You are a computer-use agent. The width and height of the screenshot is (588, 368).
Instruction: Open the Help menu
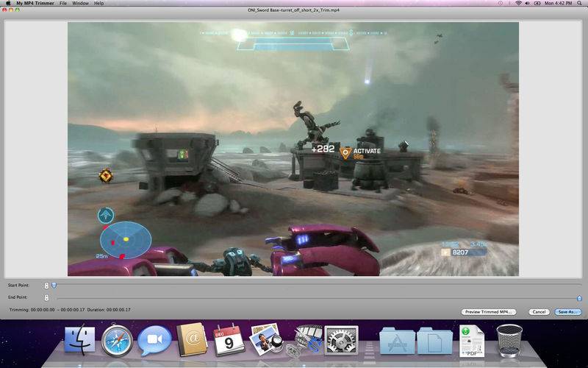pyautogui.click(x=99, y=3)
